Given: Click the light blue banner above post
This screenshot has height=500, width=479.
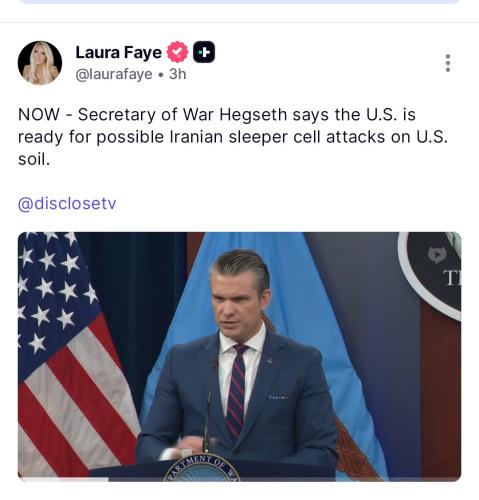Looking at the screenshot, I should click(239, 2).
